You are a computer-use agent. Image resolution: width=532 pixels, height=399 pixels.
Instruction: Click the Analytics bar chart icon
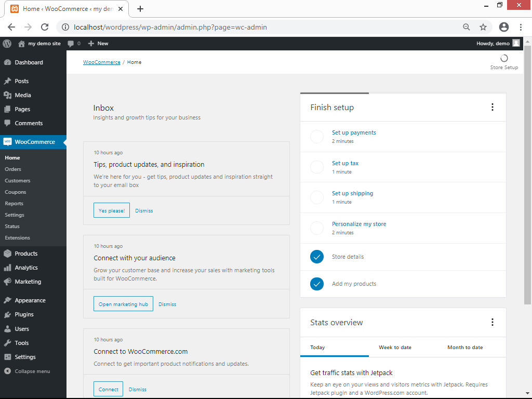click(7, 268)
